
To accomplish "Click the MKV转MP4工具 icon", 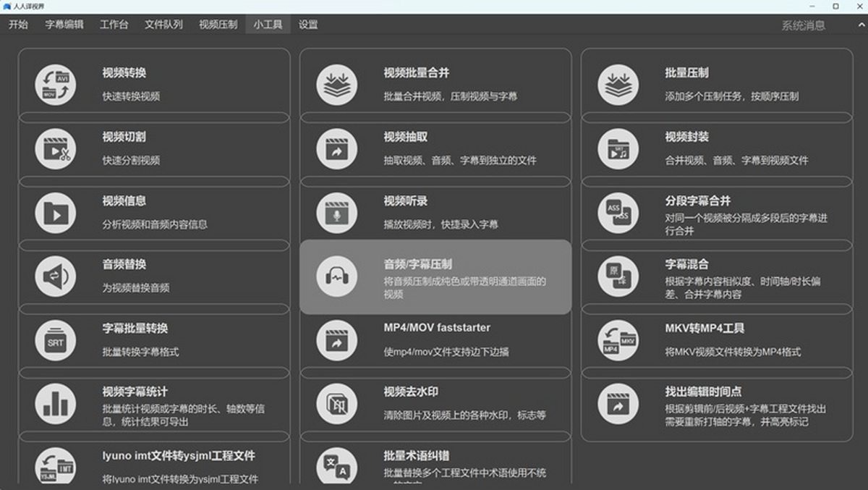I will coord(618,340).
